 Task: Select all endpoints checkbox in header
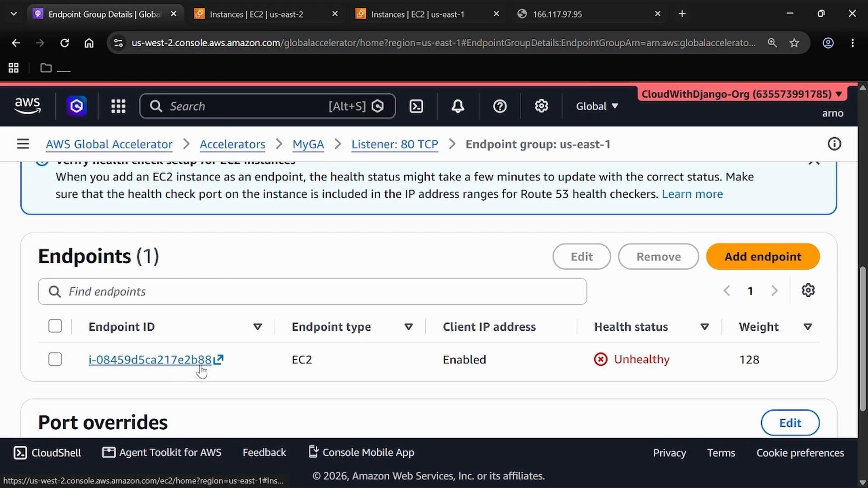tap(55, 326)
